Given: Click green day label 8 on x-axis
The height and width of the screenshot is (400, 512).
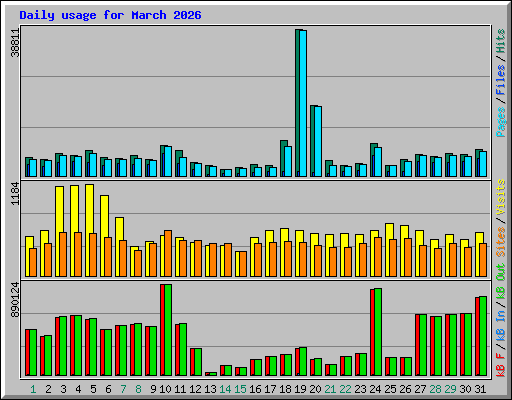Looking at the screenshot, I should coord(138,389).
